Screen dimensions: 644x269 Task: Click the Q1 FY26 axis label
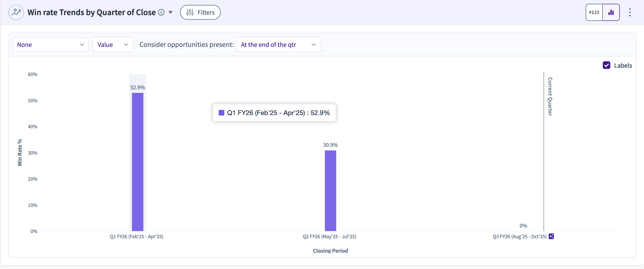[x=137, y=236]
